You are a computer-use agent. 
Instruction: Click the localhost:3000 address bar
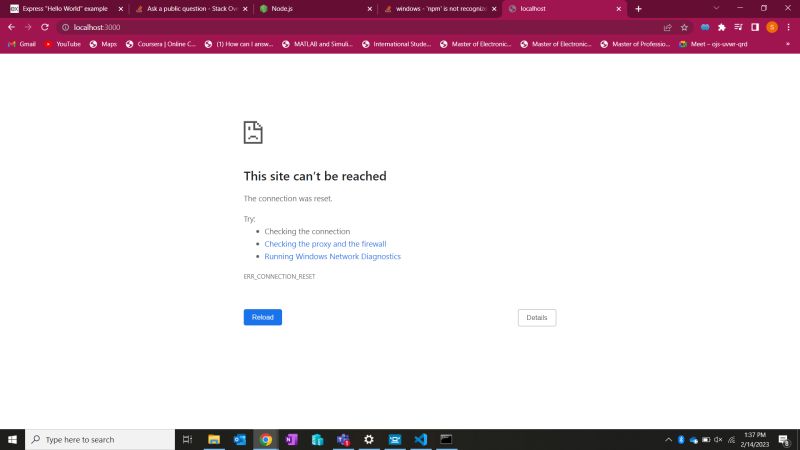[357, 28]
